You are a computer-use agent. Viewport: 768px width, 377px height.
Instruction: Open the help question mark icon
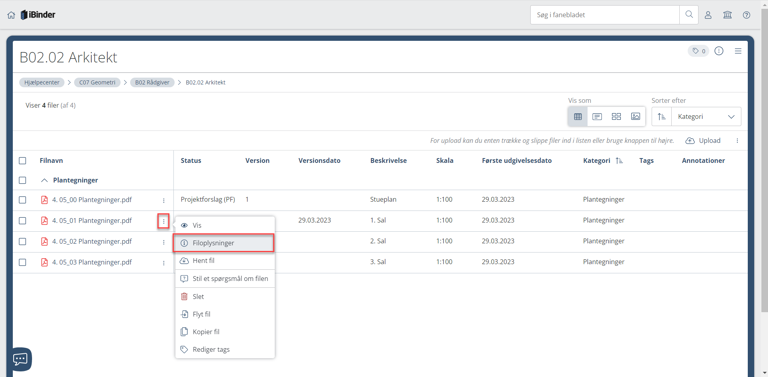(x=746, y=15)
